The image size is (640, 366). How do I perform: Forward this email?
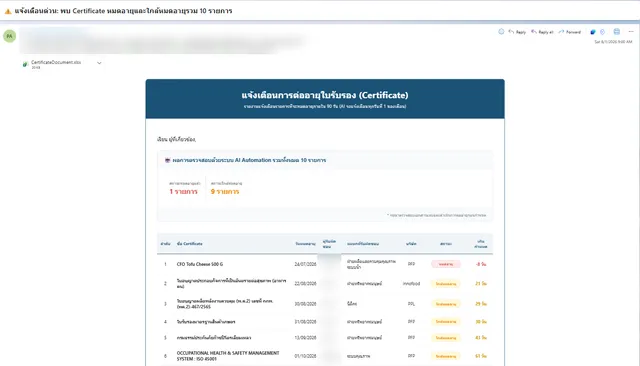(x=569, y=32)
